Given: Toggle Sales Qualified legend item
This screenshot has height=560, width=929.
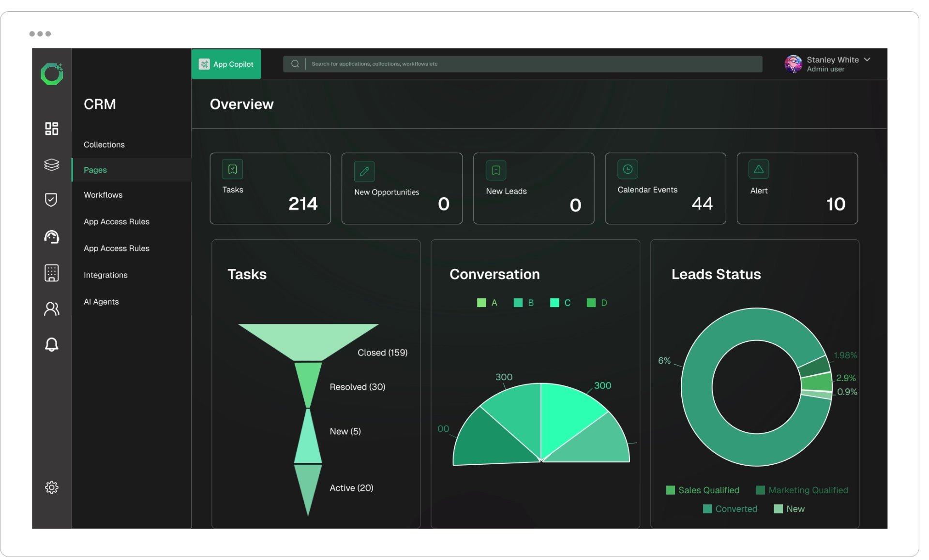Looking at the screenshot, I should click(x=703, y=490).
